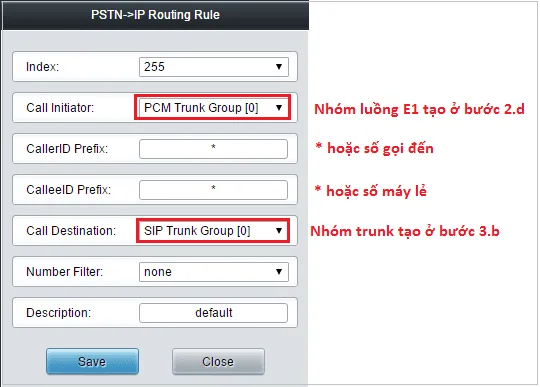Click the Call Initiator label
The image size is (540, 387).
click(x=60, y=108)
